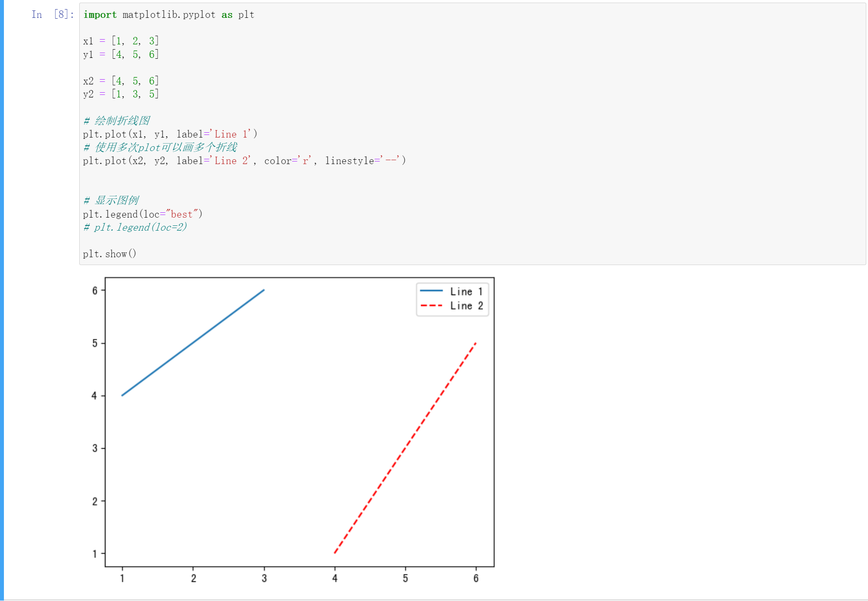The image size is (868, 601).
Task: Click the import matplotlib.pyplot line
Action: point(169,14)
